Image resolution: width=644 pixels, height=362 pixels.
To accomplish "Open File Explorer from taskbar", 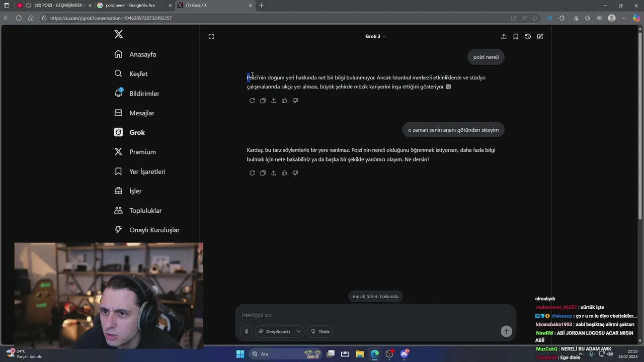I will tap(360, 354).
